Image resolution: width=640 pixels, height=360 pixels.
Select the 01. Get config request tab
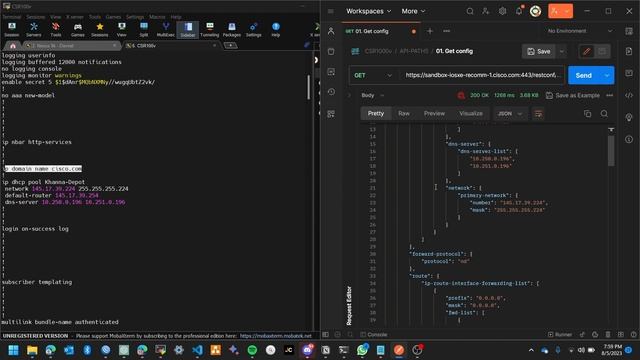[380, 31]
